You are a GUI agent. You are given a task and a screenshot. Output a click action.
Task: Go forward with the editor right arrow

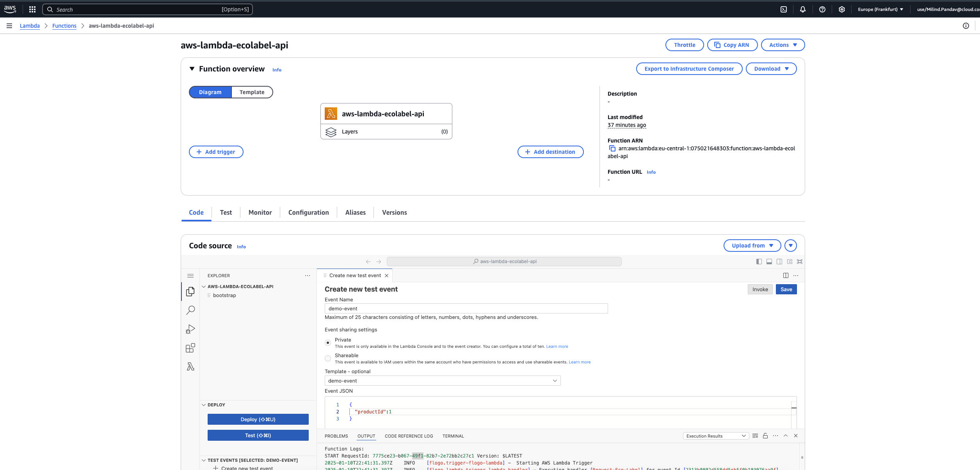coord(379,262)
